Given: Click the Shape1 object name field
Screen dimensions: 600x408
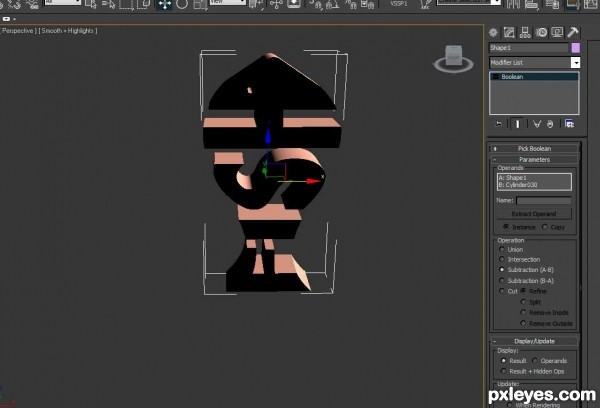Looking at the screenshot, I should tap(528, 48).
